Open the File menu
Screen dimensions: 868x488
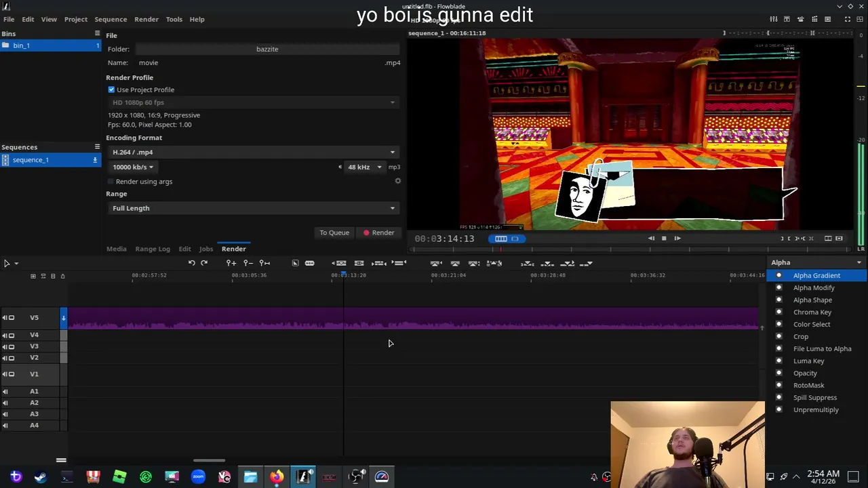pos(9,19)
